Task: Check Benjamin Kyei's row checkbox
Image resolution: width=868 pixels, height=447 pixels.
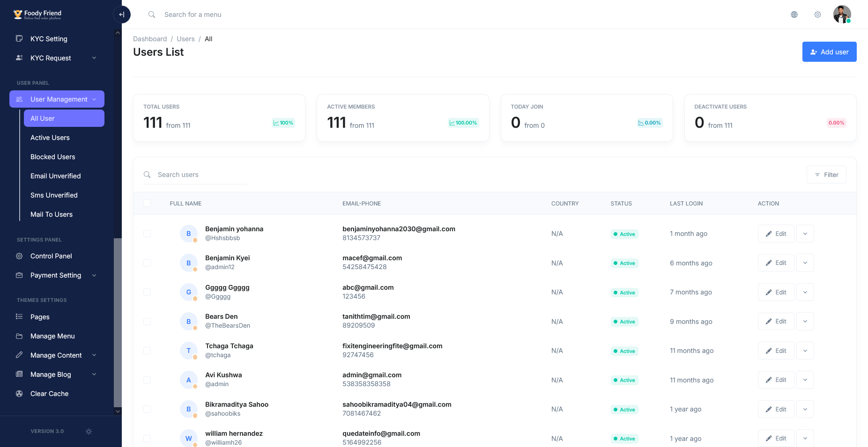Action: point(147,263)
